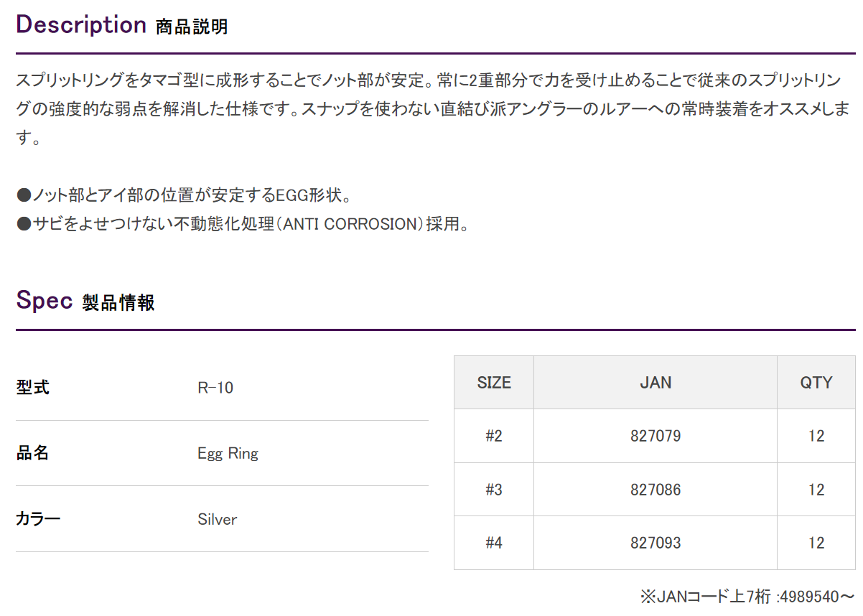
Task: Click the Description 商品説明 heading
Action: point(122,25)
